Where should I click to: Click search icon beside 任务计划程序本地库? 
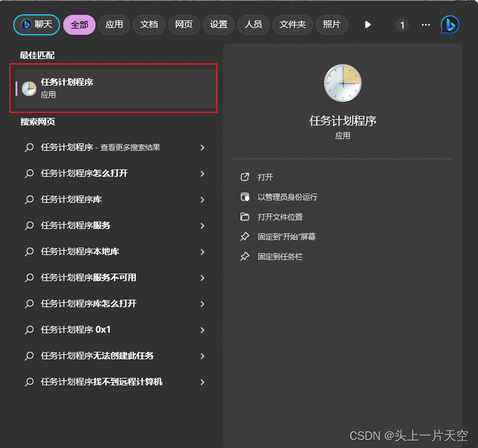click(29, 251)
